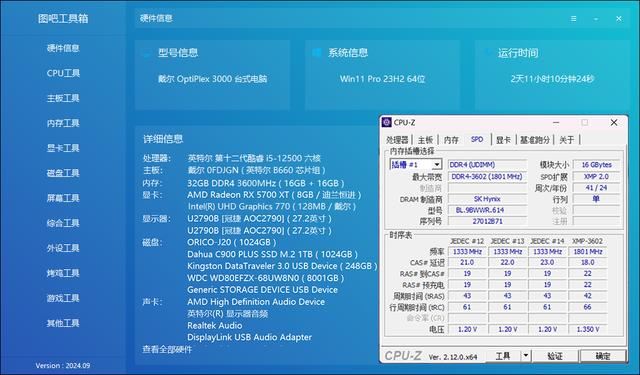
Task: Click the 图吧工具箱 app title
Action: tap(63, 19)
